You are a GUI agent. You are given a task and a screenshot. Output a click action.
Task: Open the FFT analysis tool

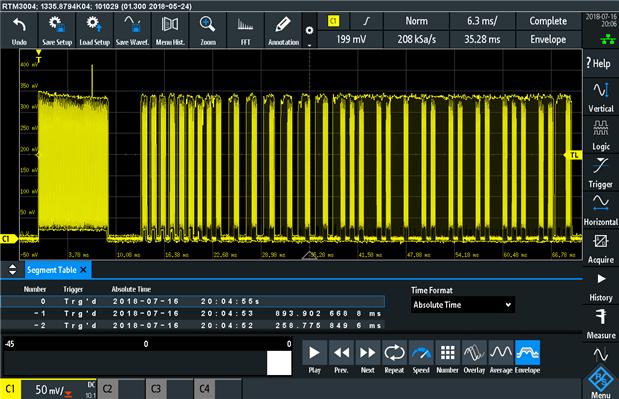[246, 31]
